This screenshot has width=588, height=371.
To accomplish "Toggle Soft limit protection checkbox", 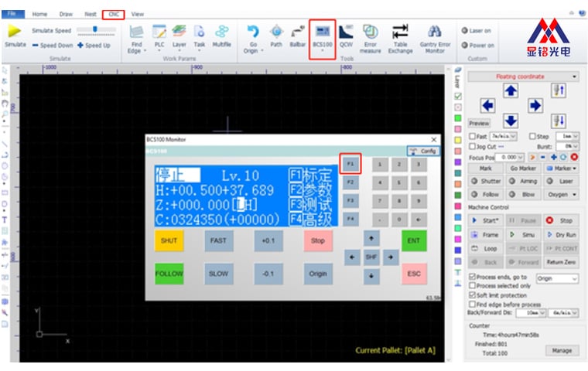I will (473, 295).
